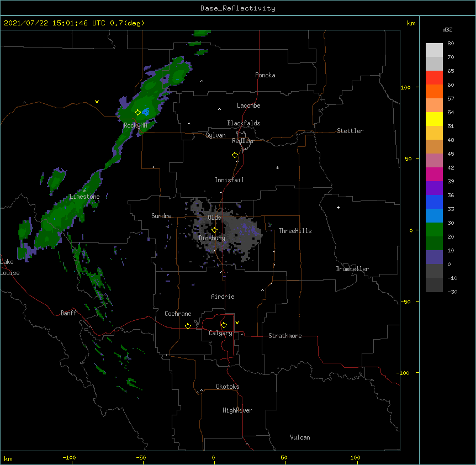Click the white plus marker west of Drumheller
The image size is (476, 465).
tap(338, 207)
